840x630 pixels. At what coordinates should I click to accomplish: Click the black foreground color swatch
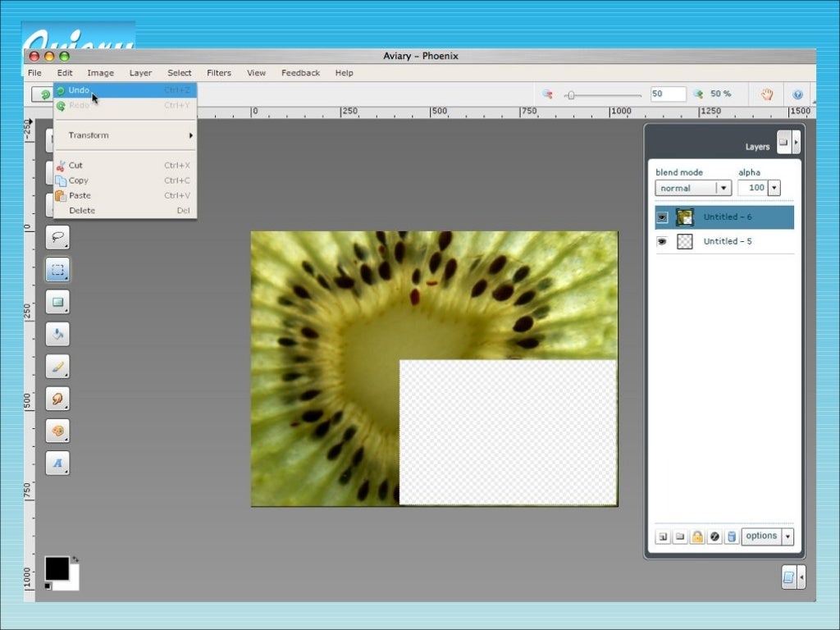tap(57, 568)
